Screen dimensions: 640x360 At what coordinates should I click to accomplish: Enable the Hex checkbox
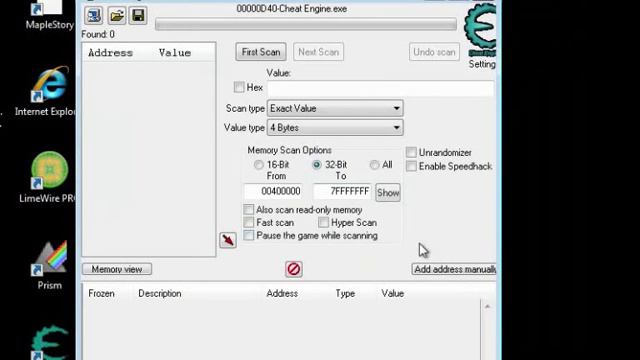(239, 87)
